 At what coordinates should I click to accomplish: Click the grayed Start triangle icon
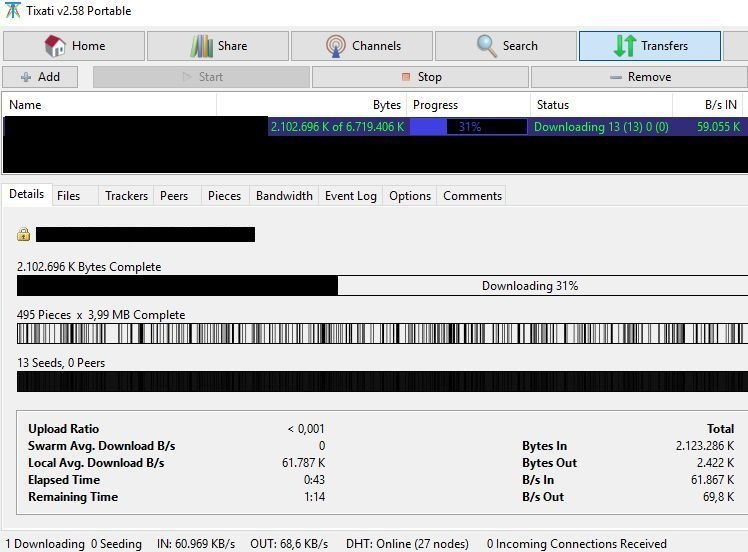pyautogui.click(x=187, y=77)
